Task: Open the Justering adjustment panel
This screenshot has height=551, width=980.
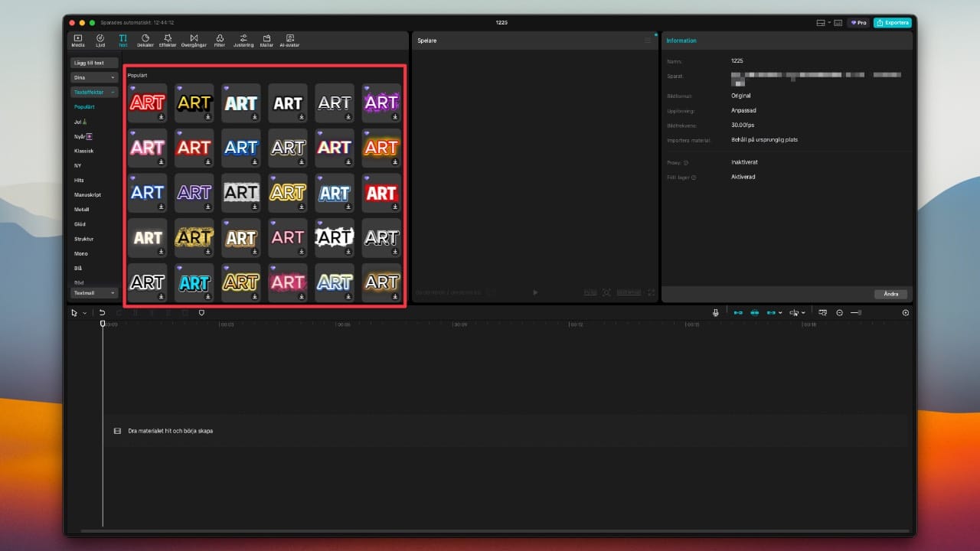Action: [243, 40]
